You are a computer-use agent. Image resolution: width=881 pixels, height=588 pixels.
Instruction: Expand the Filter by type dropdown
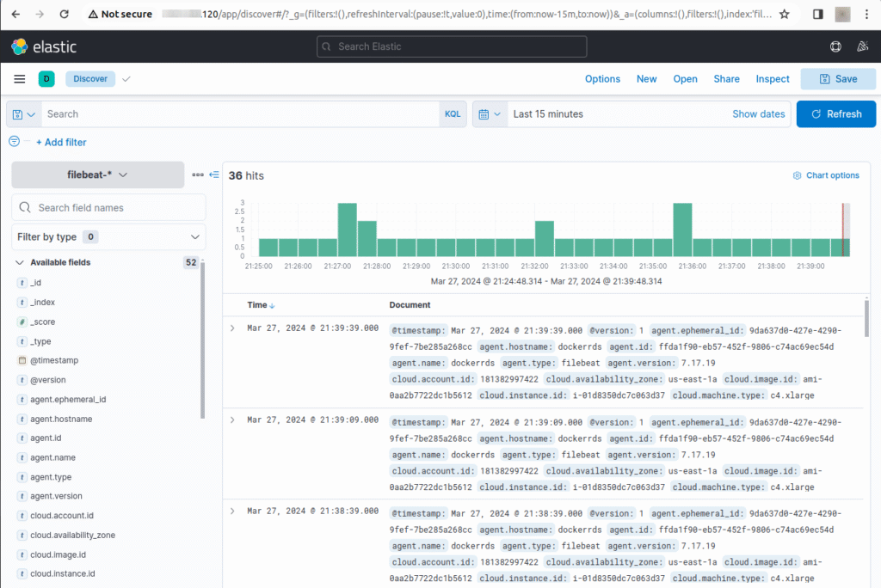[x=108, y=237]
